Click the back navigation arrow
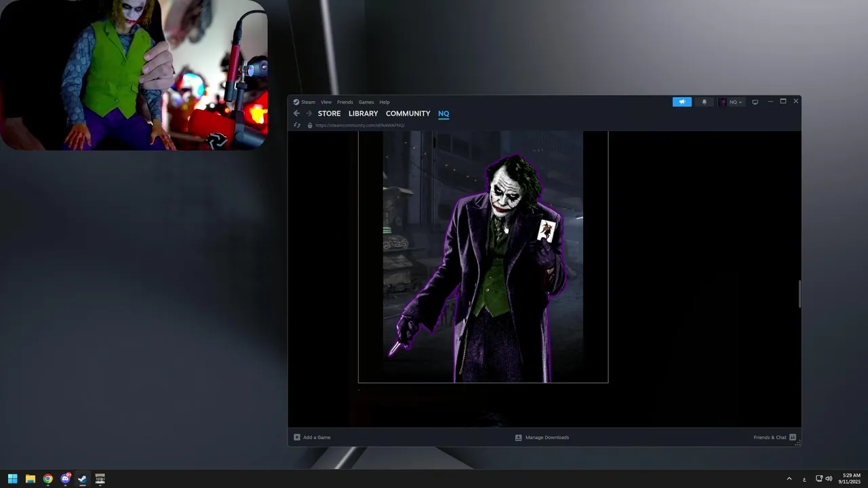The width and height of the screenshot is (868, 488). point(296,114)
